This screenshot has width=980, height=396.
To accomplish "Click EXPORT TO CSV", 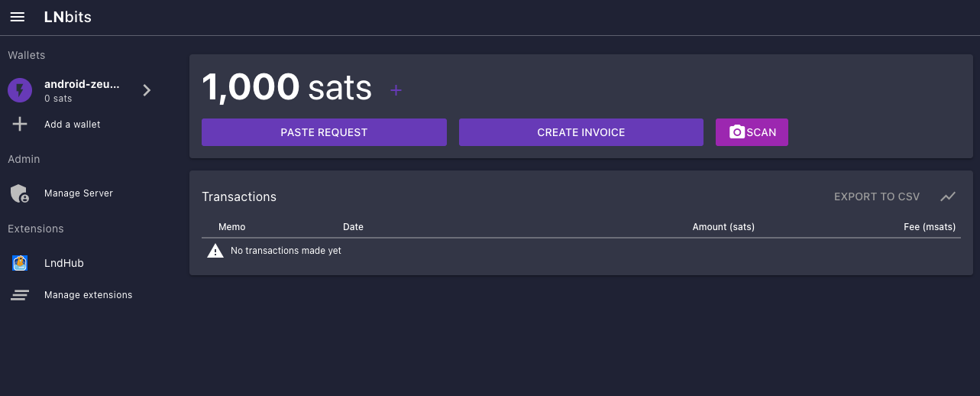I will (x=876, y=196).
